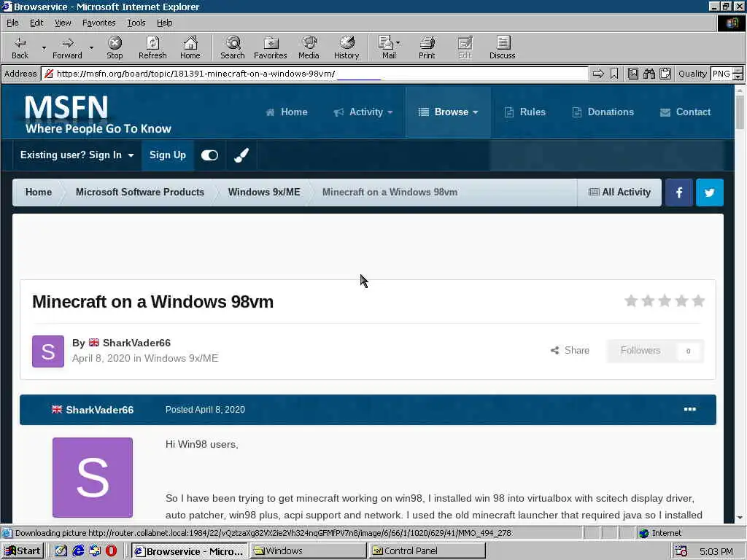Open the Activity dropdown menu

click(363, 112)
